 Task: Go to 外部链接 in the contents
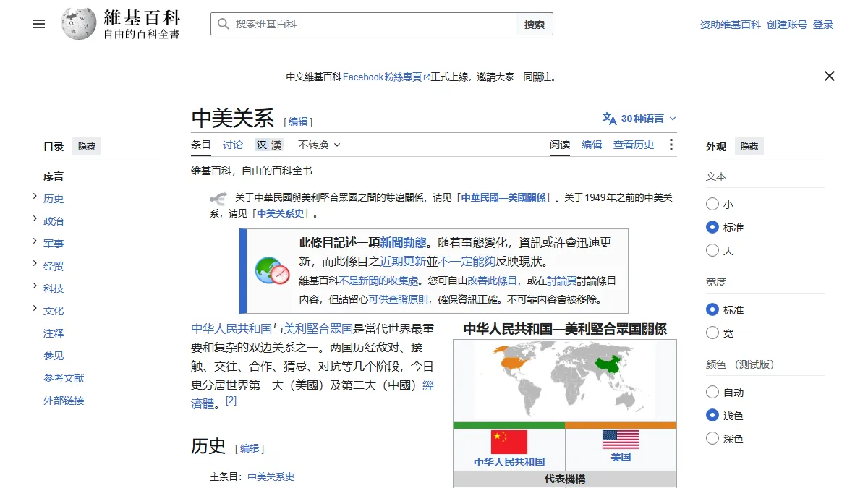coord(64,400)
